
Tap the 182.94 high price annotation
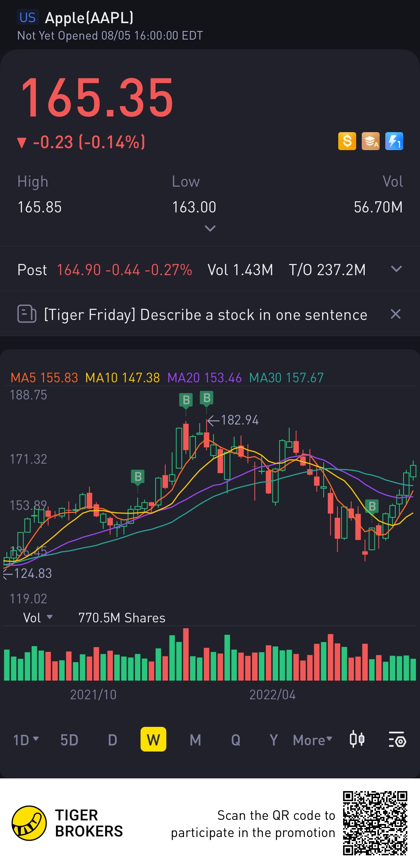coord(240,420)
